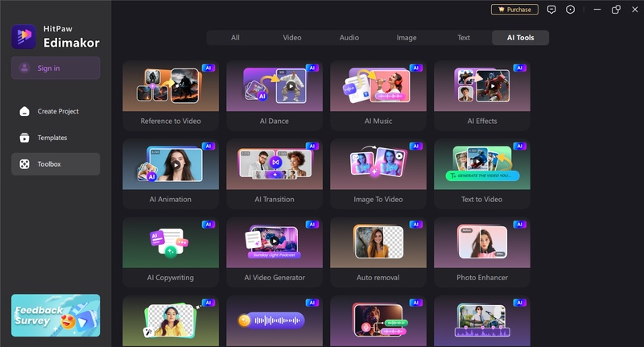Image resolution: width=644 pixels, height=347 pixels.
Task: Open Templates in the sidebar
Action: coord(56,138)
